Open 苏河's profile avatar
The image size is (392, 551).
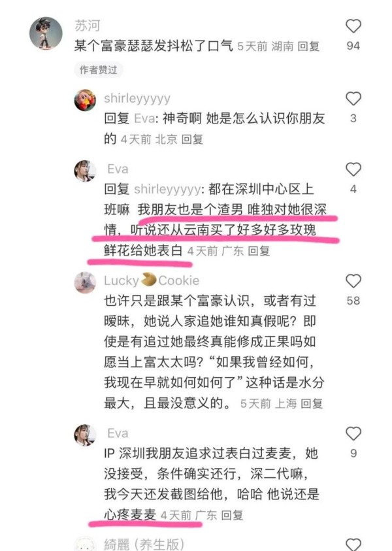click(46, 33)
